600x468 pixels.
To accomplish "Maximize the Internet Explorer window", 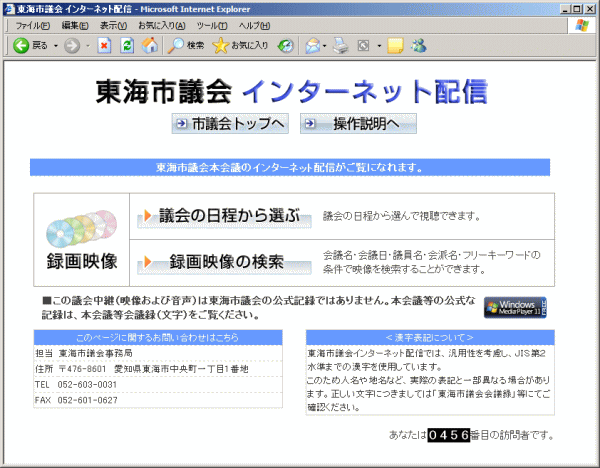I will tap(577, 9).
